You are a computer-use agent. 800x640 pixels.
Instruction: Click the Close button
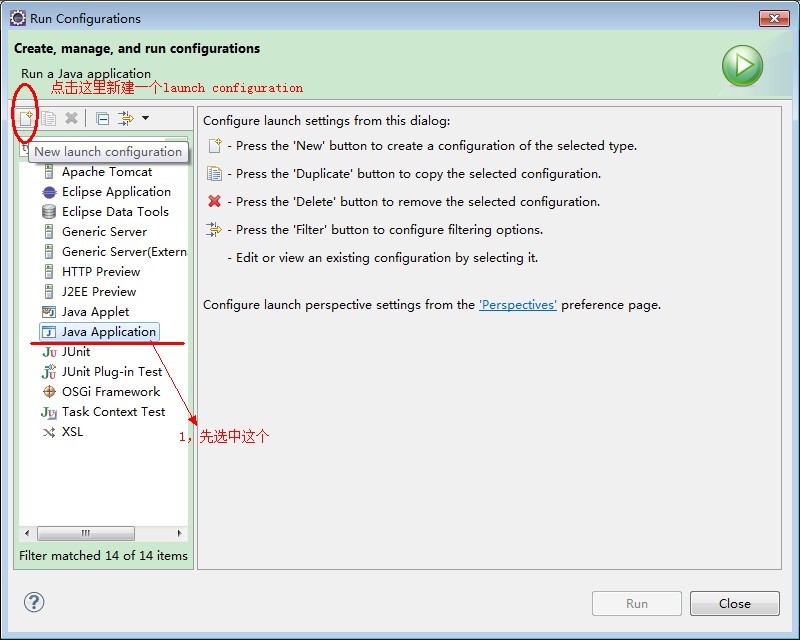[x=735, y=603]
